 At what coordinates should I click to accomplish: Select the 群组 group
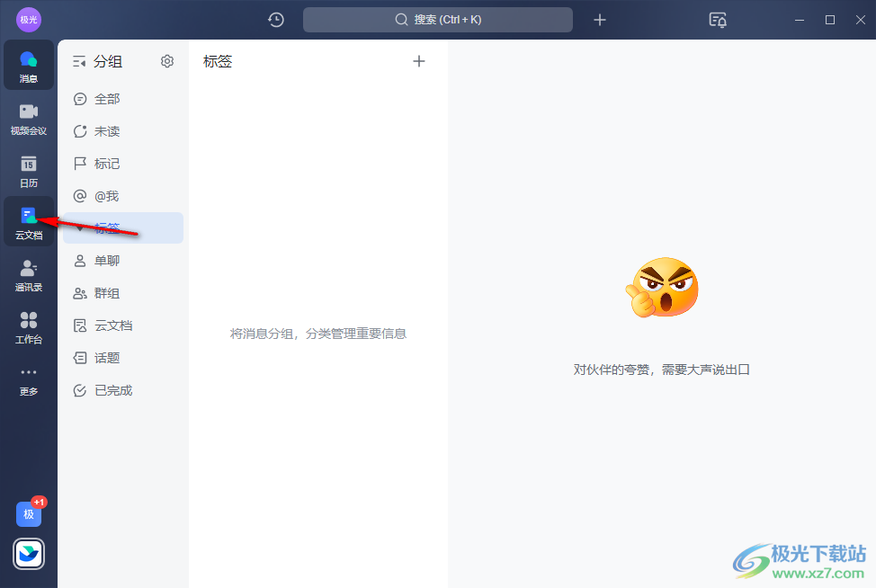123,293
